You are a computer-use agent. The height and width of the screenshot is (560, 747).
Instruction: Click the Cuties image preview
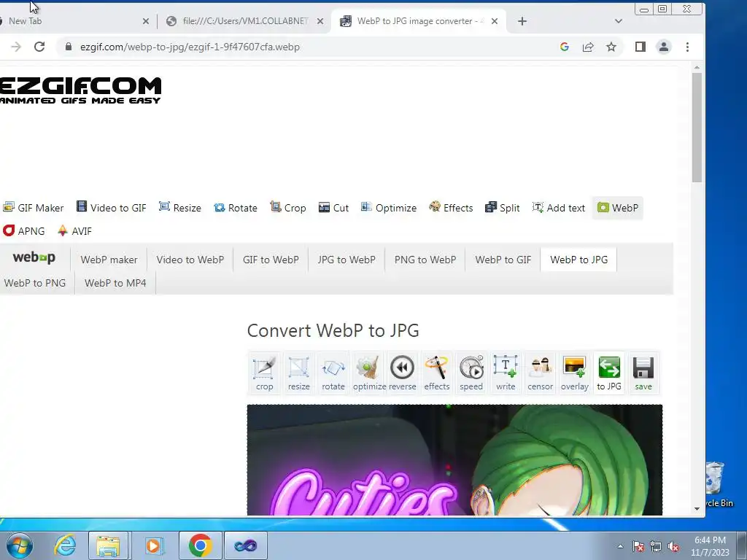click(x=454, y=460)
